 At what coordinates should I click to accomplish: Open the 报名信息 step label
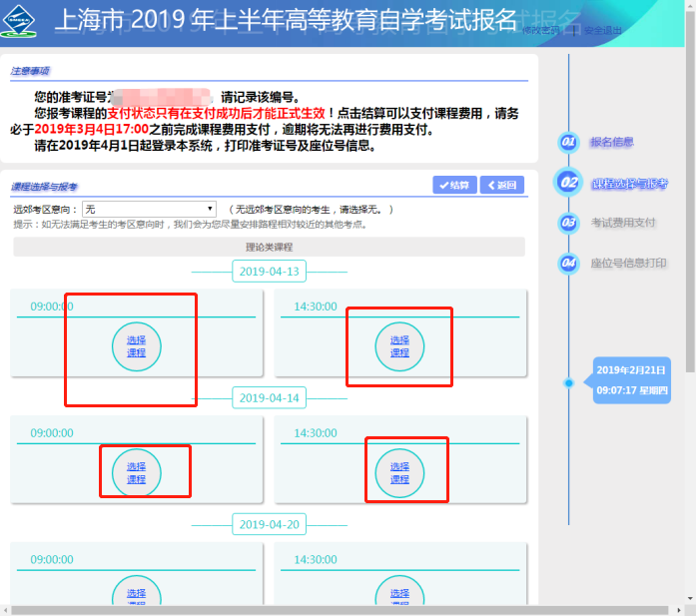[x=611, y=143]
